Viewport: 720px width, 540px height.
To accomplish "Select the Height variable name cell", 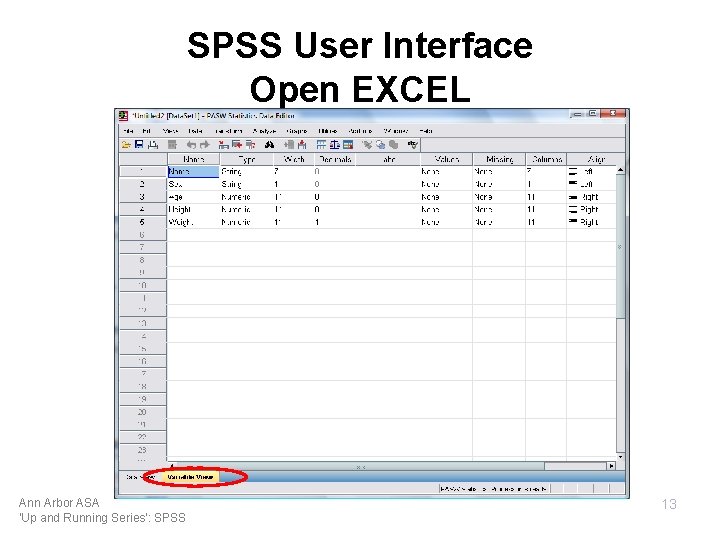I will pos(193,209).
